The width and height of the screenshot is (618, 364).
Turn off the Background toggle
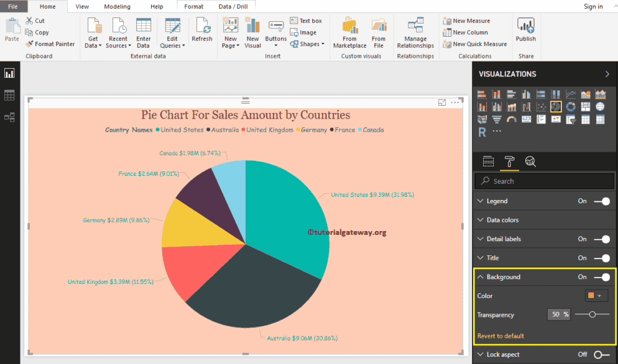[602, 277]
